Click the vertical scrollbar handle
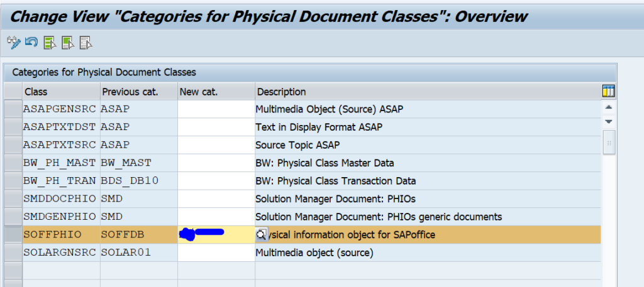This screenshot has width=644, height=287. click(608, 142)
